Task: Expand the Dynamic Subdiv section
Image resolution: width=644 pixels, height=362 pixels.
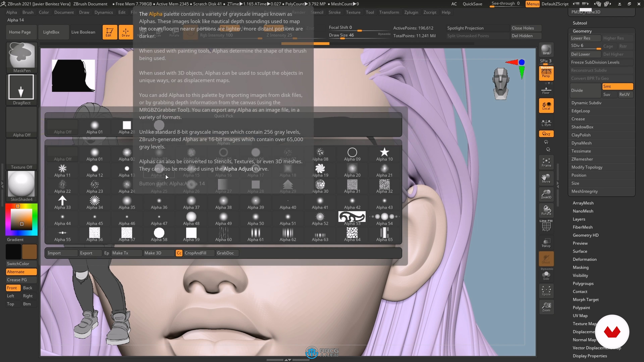Action: coord(586,103)
